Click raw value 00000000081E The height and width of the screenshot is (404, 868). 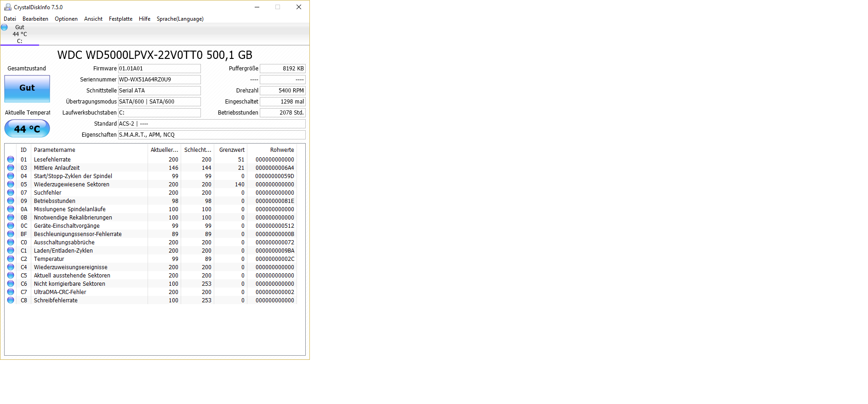click(275, 201)
